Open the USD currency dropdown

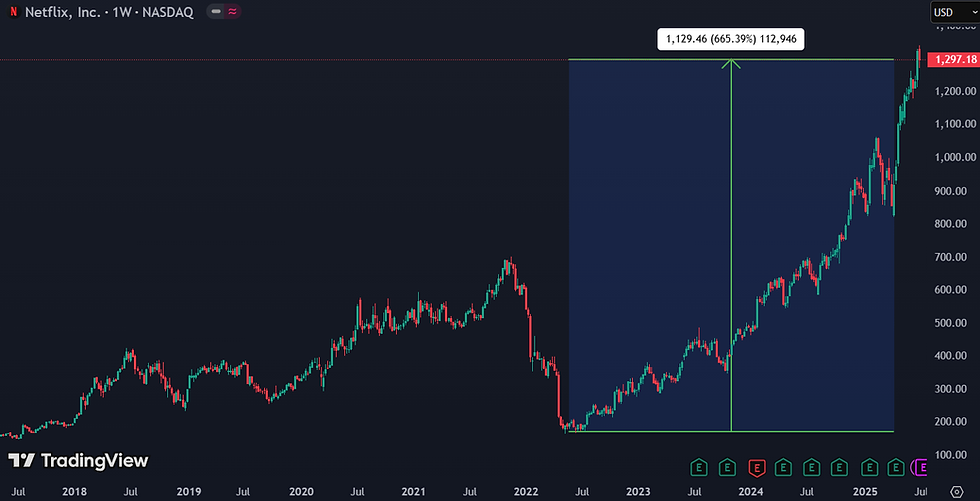(x=954, y=12)
